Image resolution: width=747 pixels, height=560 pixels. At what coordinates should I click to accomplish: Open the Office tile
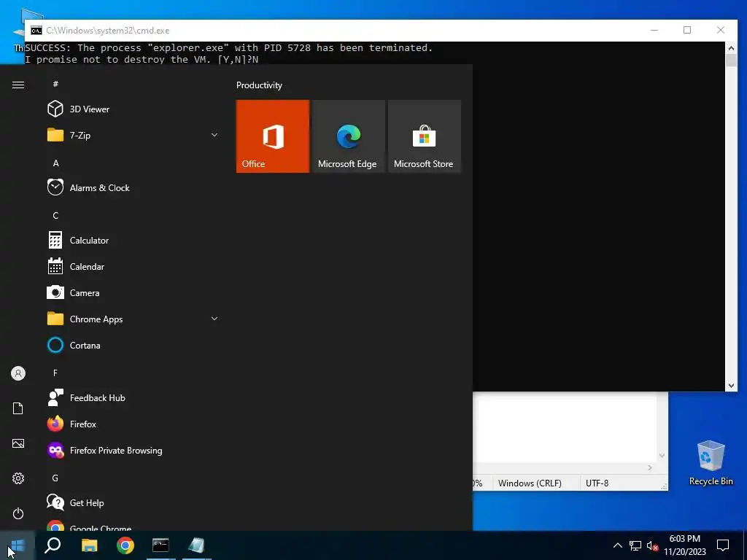click(273, 136)
